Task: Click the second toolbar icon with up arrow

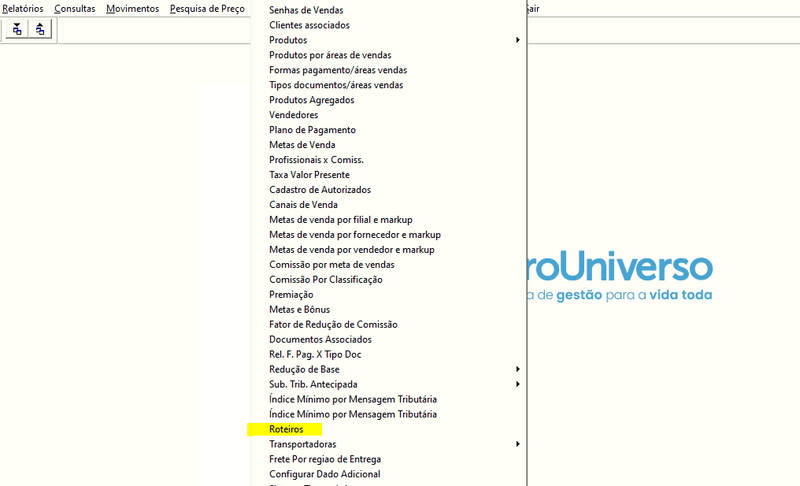Action: [x=40, y=30]
